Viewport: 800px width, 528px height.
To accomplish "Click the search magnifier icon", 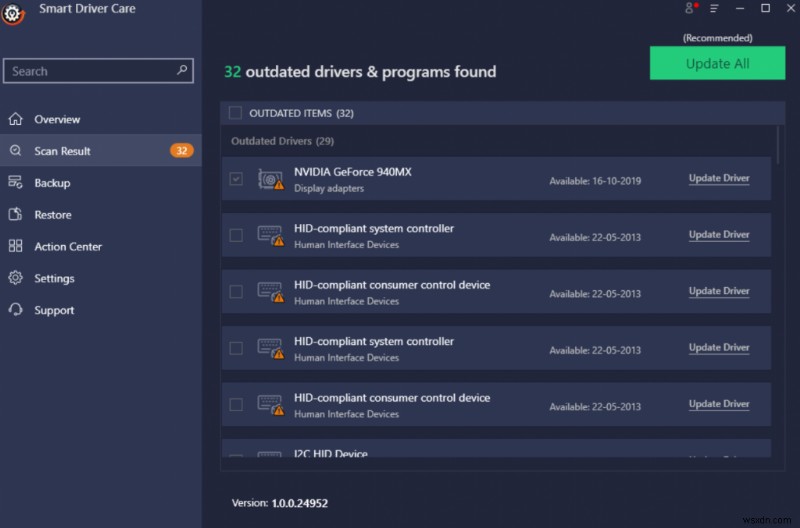I will click(182, 70).
